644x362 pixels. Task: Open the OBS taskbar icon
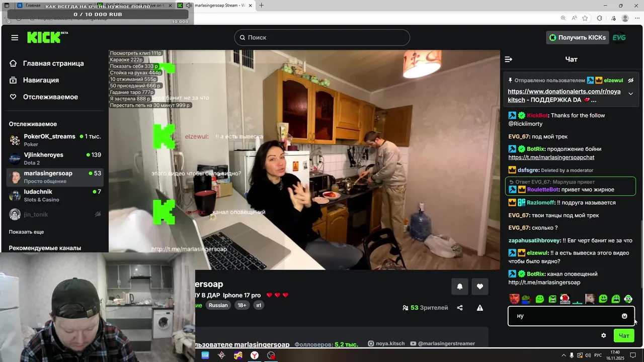(x=271, y=355)
